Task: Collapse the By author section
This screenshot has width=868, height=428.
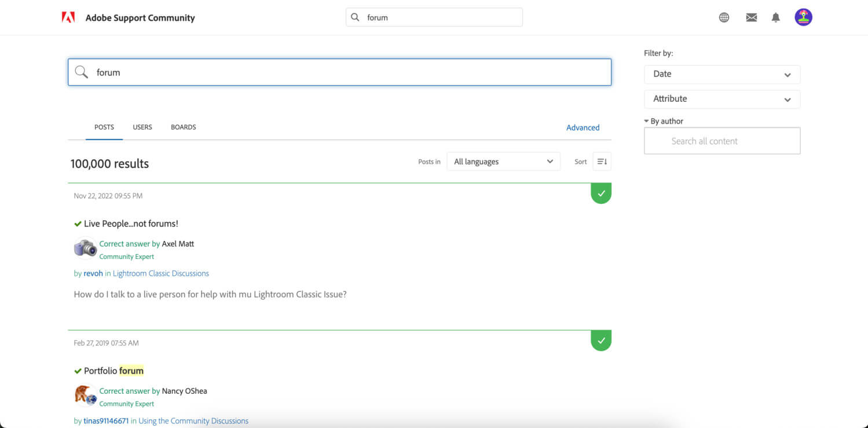Action: [664, 121]
